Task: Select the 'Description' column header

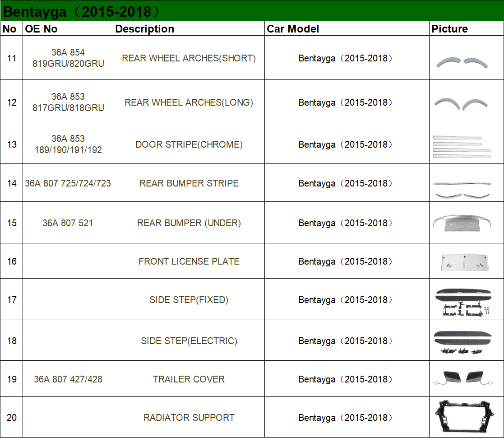Action: click(x=145, y=29)
